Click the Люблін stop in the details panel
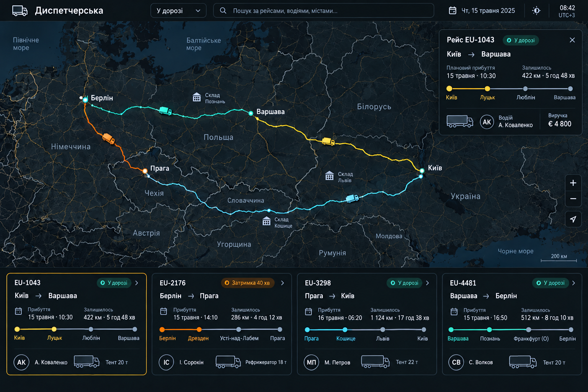 point(525,89)
